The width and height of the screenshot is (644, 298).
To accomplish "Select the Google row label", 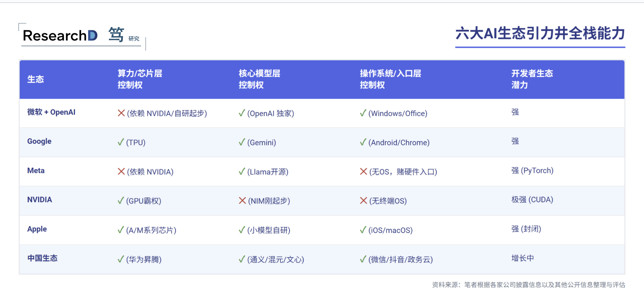I will coord(39,141).
